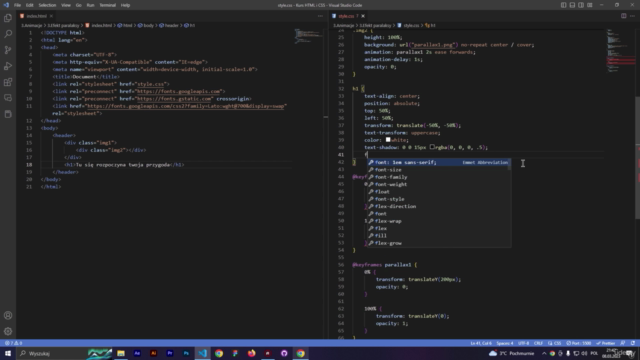The height and width of the screenshot is (360, 640).
Task: Click the Port: 5500 Live Server item
Action: (579, 343)
